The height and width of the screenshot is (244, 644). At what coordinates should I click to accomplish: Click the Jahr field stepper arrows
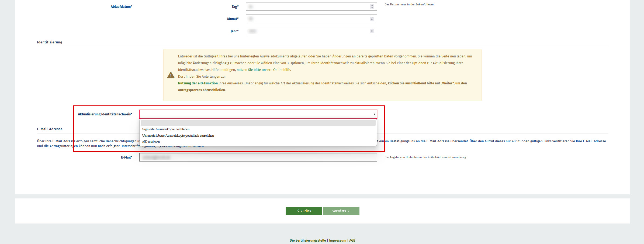[372, 31]
